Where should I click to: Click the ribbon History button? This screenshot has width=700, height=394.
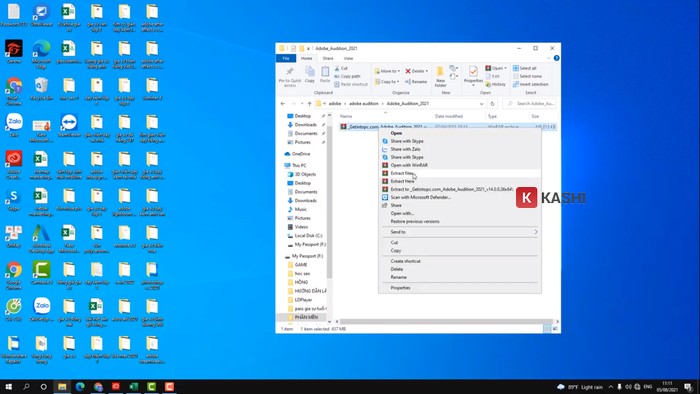(x=496, y=84)
